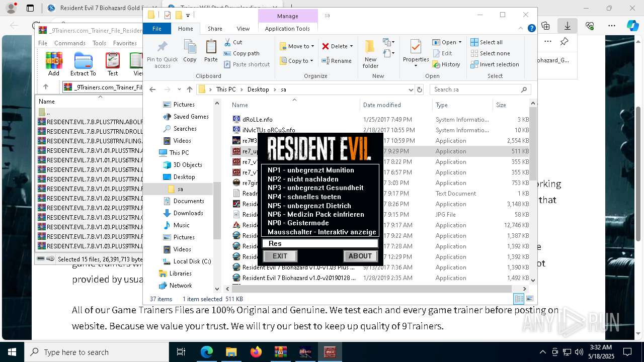Open the Application Tools tab
644x362 pixels.
point(287,29)
